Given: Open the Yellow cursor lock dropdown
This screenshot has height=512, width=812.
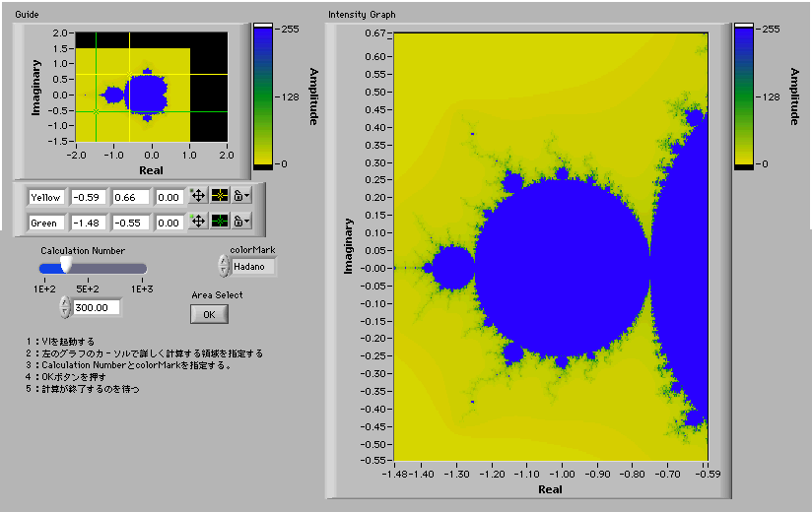Looking at the screenshot, I should (x=241, y=196).
